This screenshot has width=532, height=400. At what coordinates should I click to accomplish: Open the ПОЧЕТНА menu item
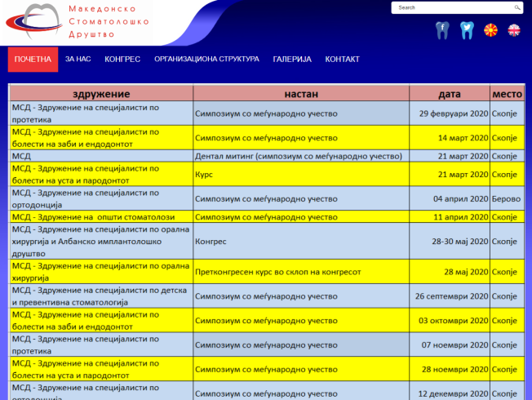pyautogui.click(x=33, y=60)
